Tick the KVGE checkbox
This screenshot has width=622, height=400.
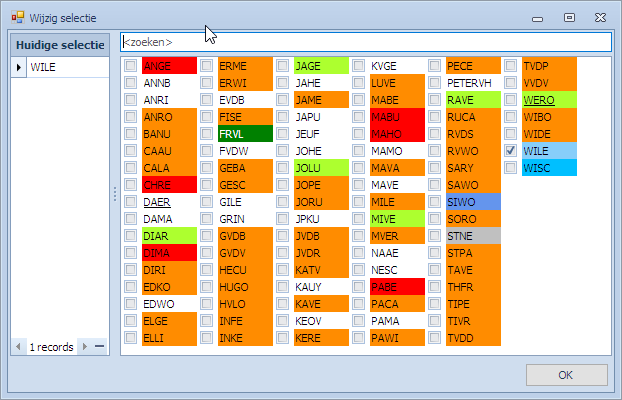pos(359,65)
